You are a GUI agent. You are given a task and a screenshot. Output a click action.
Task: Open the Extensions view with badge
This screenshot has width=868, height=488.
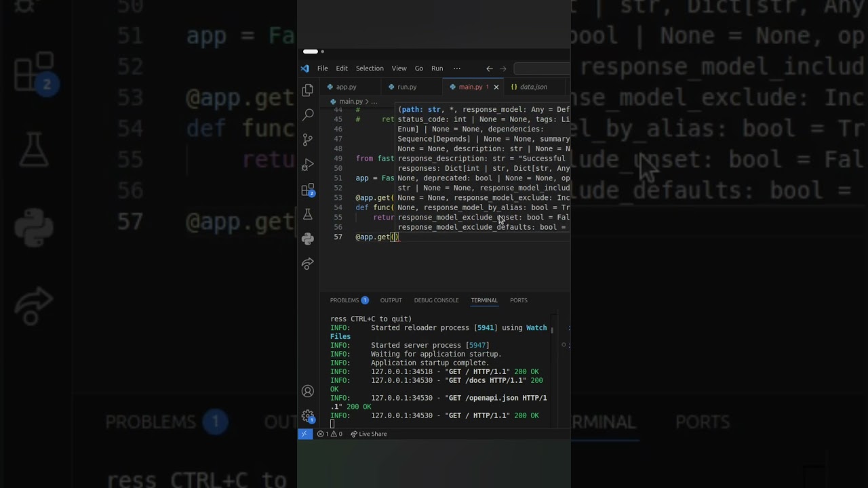308,190
